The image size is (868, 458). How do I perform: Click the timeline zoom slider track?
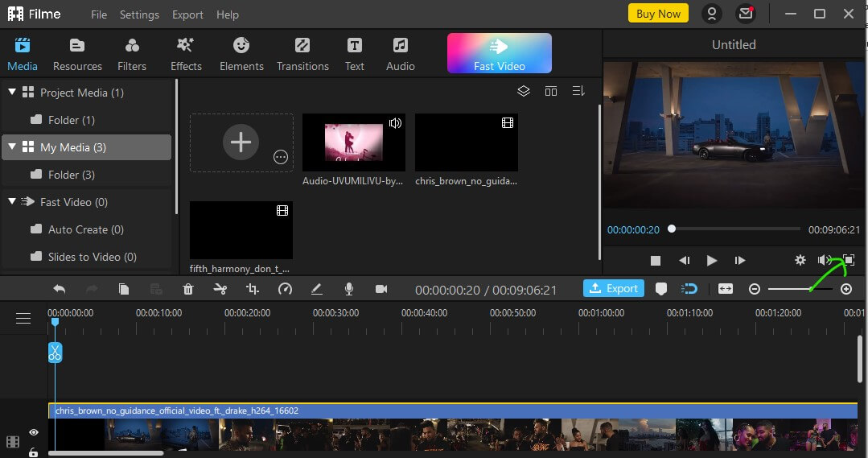(800, 288)
